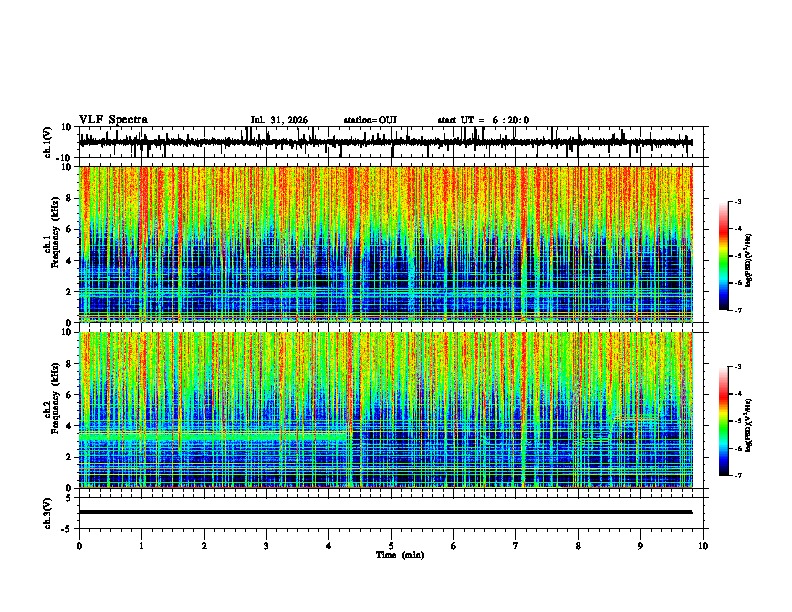Click the "station=OUI" header label
The width and height of the screenshot is (792, 612).
click(370, 120)
